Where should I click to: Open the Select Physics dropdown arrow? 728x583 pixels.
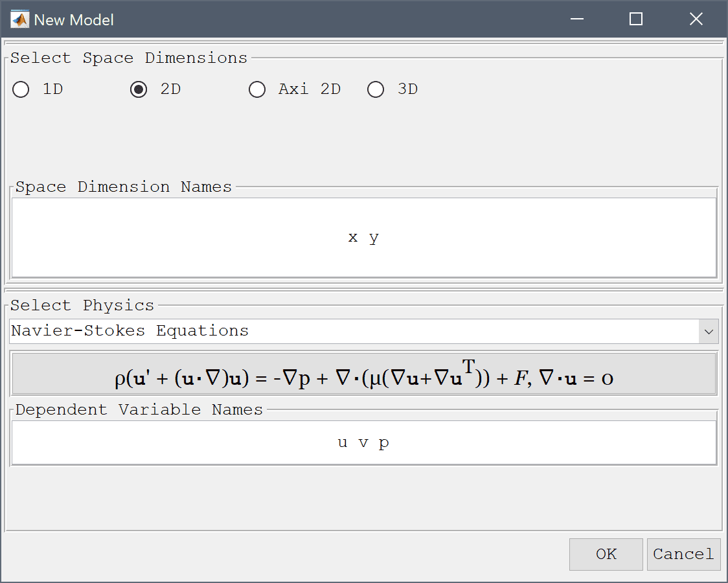click(x=709, y=332)
